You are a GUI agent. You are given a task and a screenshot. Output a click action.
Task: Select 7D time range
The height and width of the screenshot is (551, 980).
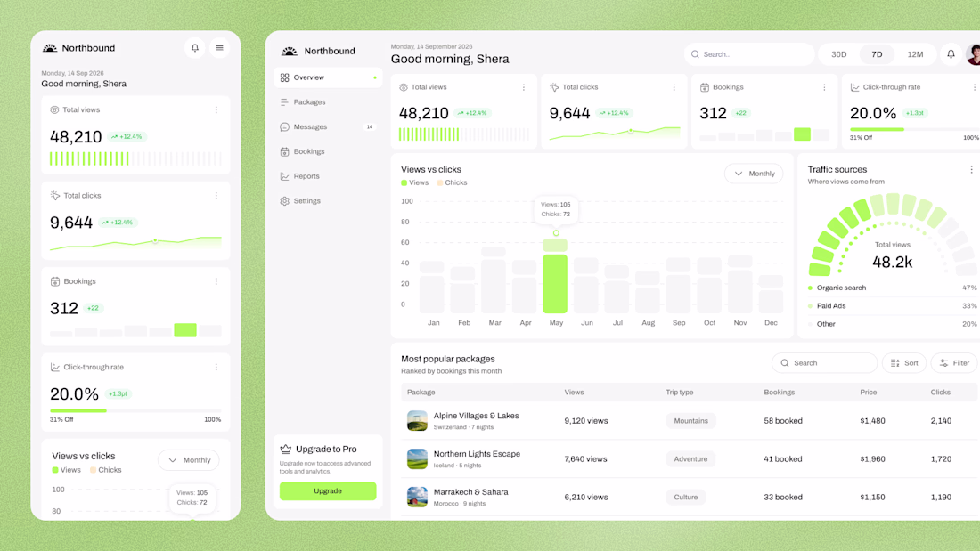coord(877,54)
